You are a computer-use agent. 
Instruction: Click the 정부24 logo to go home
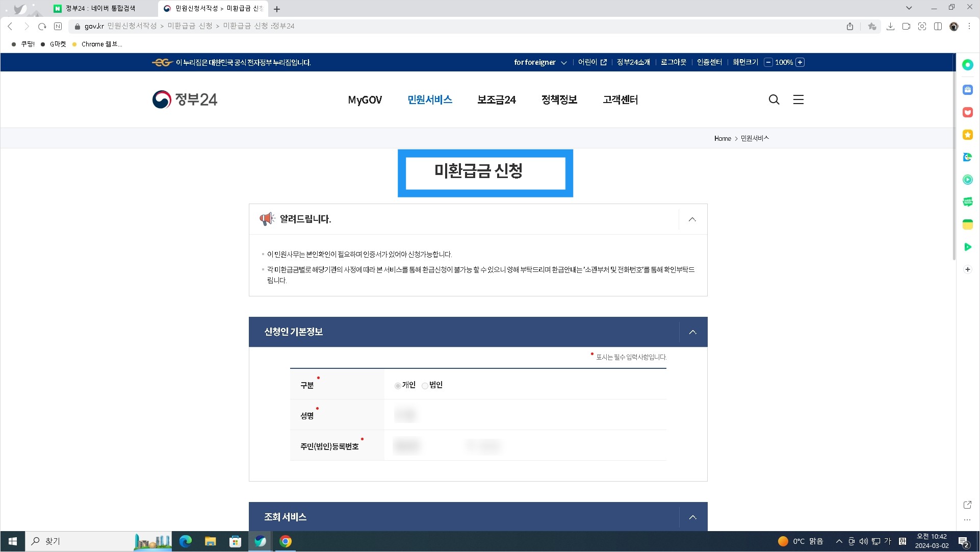[x=184, y=99]
